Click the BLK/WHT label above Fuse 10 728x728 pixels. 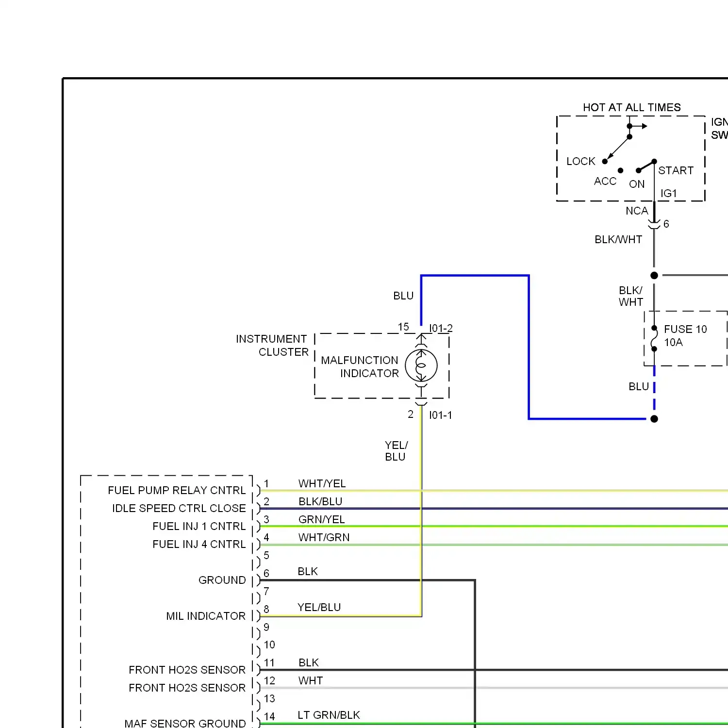[631, 296]
